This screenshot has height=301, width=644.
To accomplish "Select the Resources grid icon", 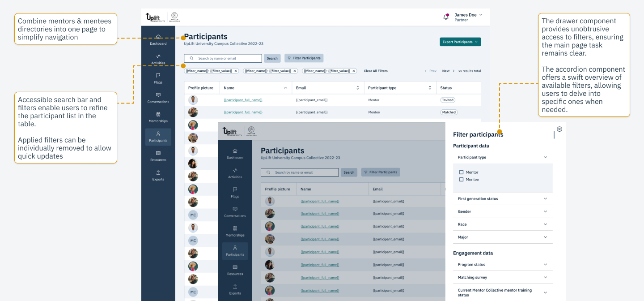I will pos(158,154).
